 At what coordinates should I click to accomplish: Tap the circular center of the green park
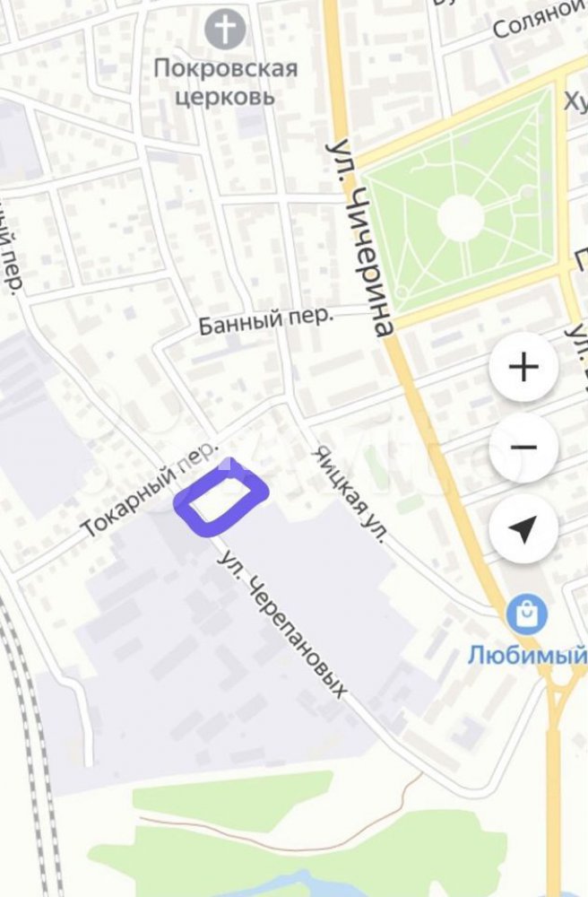click(x=461, y=217)
